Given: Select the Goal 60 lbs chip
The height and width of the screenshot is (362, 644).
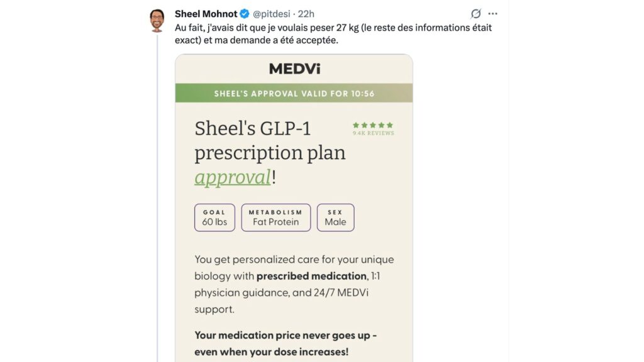Looking at the screenshot, I should click(214, 217).
